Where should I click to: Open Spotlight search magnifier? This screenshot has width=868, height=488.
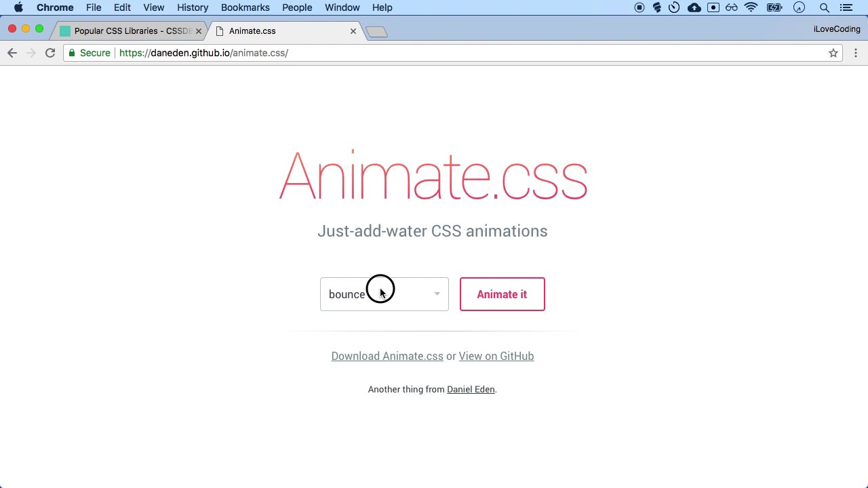(825, 7)
